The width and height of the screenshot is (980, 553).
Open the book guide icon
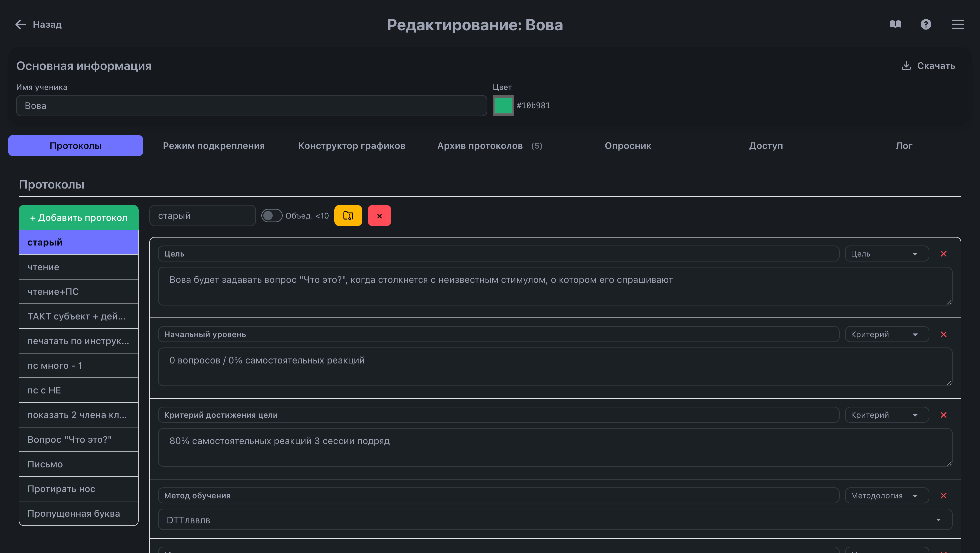[895, 24]
